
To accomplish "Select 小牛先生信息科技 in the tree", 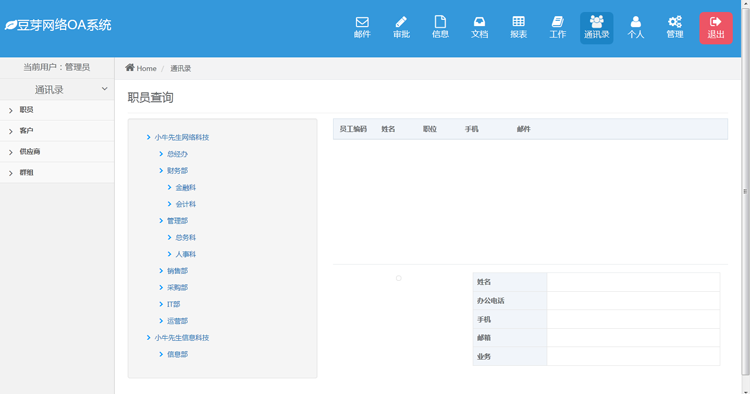I will (181, 338).
